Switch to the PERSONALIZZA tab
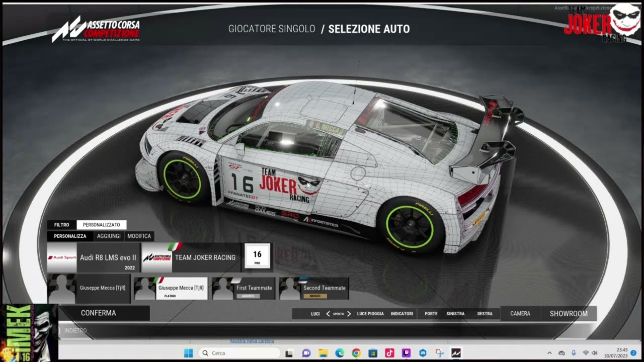644x362 pixels. click(x=70, y=236)
